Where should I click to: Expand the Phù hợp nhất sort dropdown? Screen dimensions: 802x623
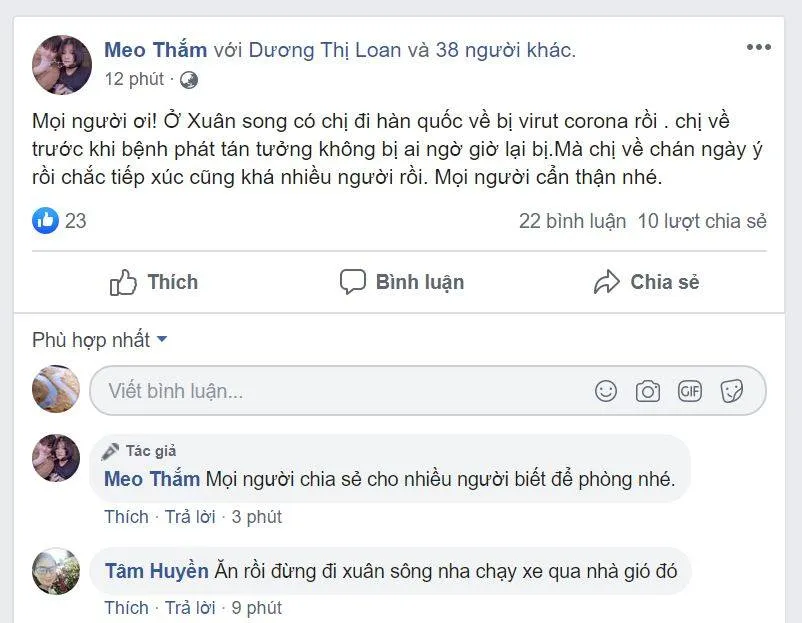(x=100, y=340)
